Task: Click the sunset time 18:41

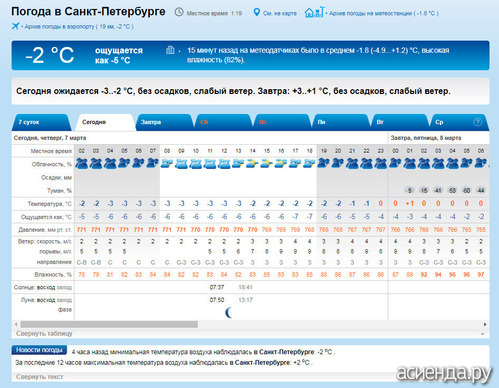Action: pos(246,287)
